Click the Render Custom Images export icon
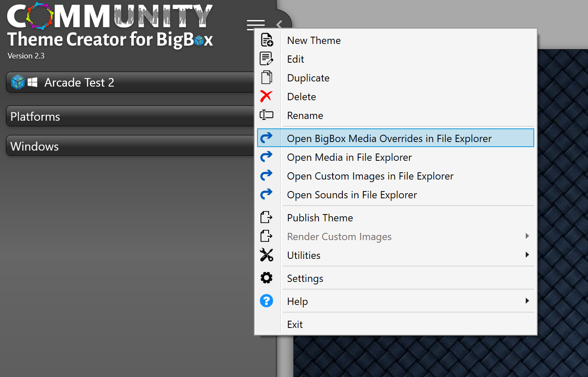 (x=266, y=236)
